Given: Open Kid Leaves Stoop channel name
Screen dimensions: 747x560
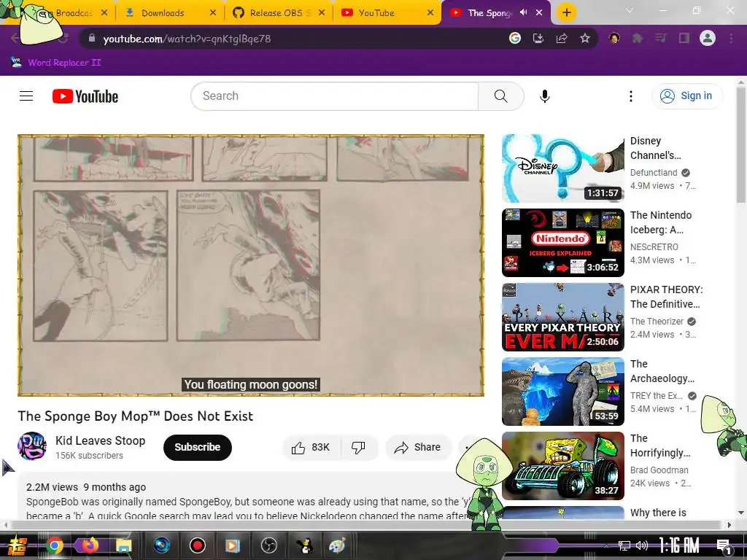Looking at the screenshot, I should 101,440.
